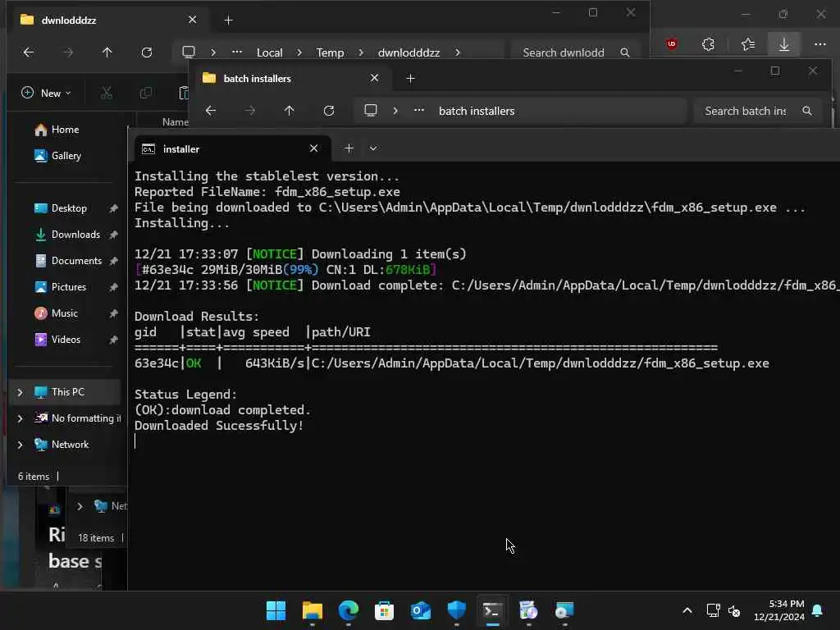Open a new terminal tab
Viewport: 840px width, 630px height.
[x=349, y=148]
